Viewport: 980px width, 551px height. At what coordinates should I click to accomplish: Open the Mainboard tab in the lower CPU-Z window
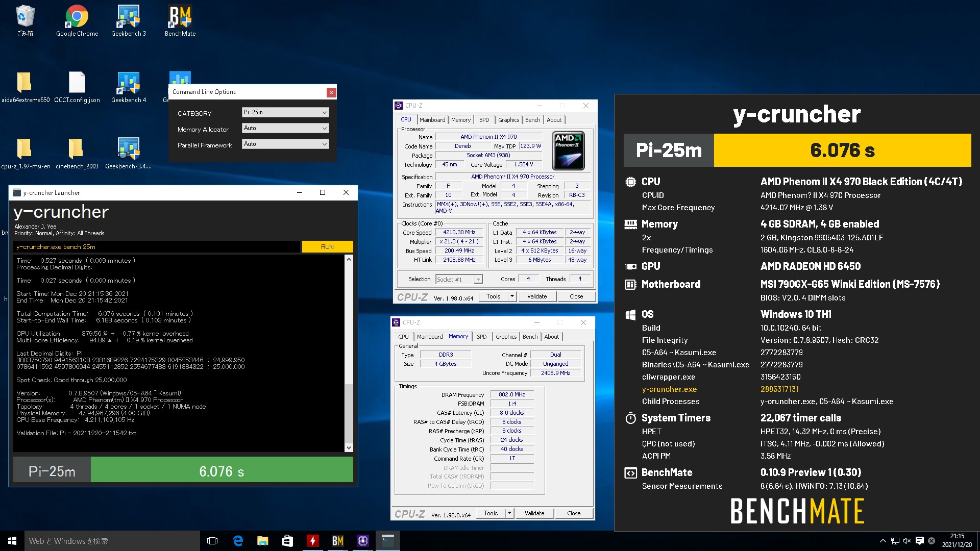430,337
